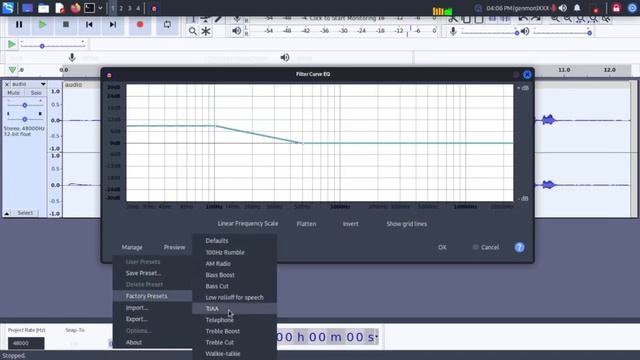This screenshot has height=360, width=640.
Task: Click the timeline green playhead triangle
Action: [x=12, y=70]
